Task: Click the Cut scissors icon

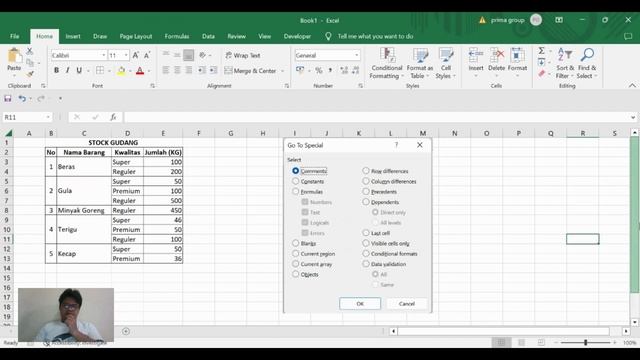Action: coord(29,51)
